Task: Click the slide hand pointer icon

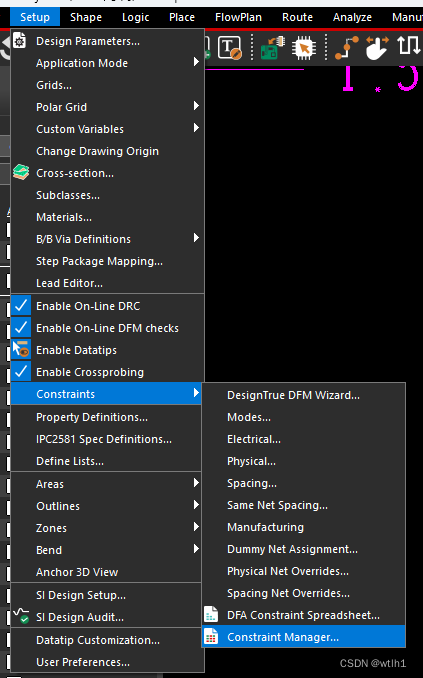Action: (377, 48)
